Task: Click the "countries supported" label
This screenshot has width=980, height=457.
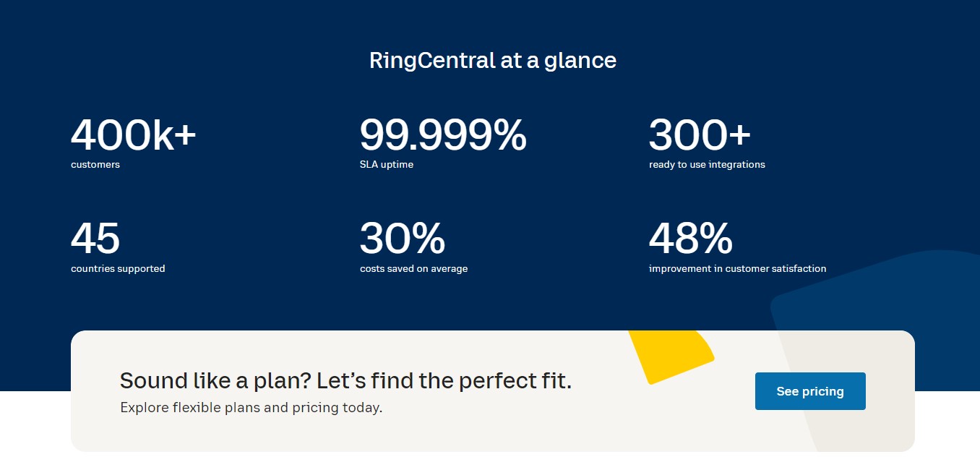Action: click(118, 269)
